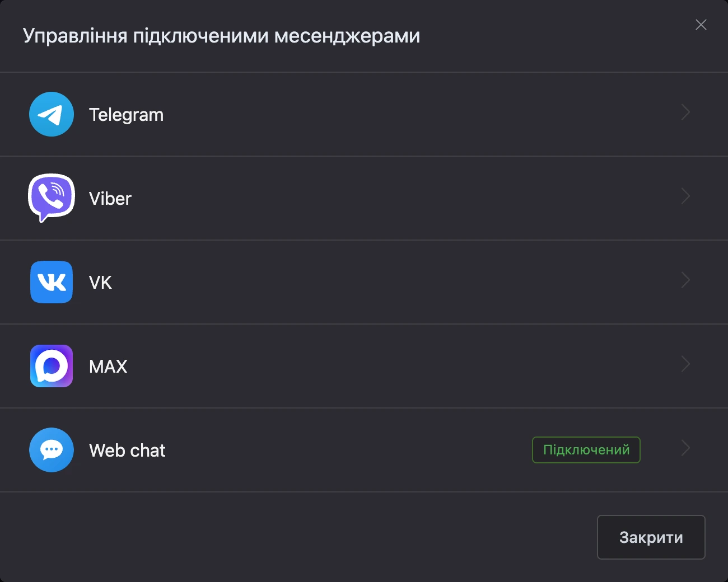Select the MAX messenger label
Screen dimensions: 728x582
click(108, 367)
